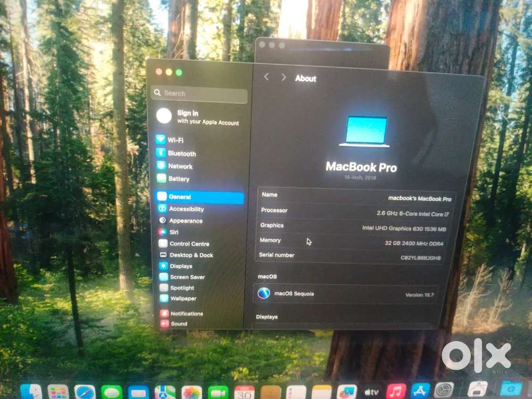Open Accessibility settings
The image size is (532, 399).
pyautogui.click(x=186, y=209)
